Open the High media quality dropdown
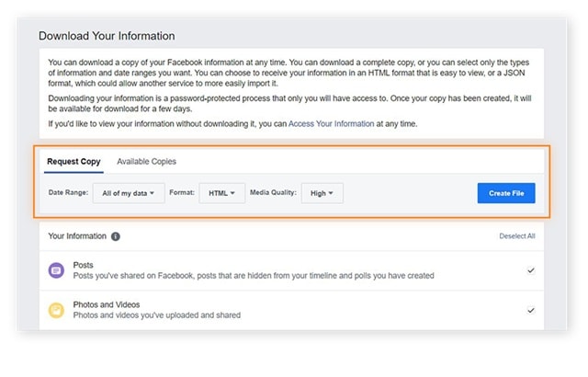Viewport: 588px width, 377px height. tap(322, 193)
